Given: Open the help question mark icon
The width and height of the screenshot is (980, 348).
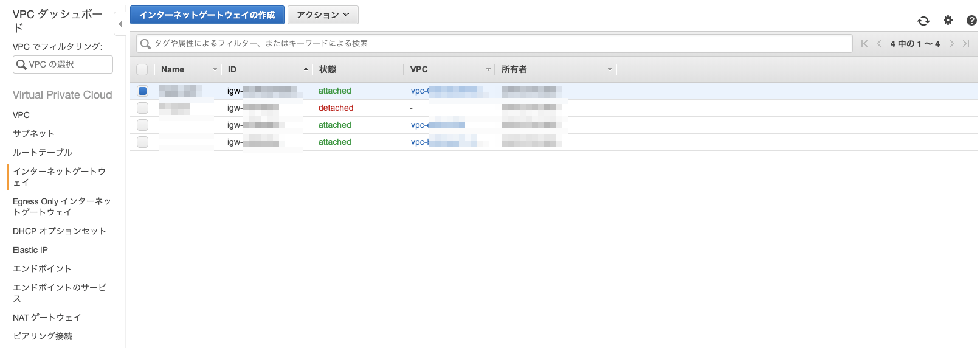Looking at the screenshot, I should 971,20.
